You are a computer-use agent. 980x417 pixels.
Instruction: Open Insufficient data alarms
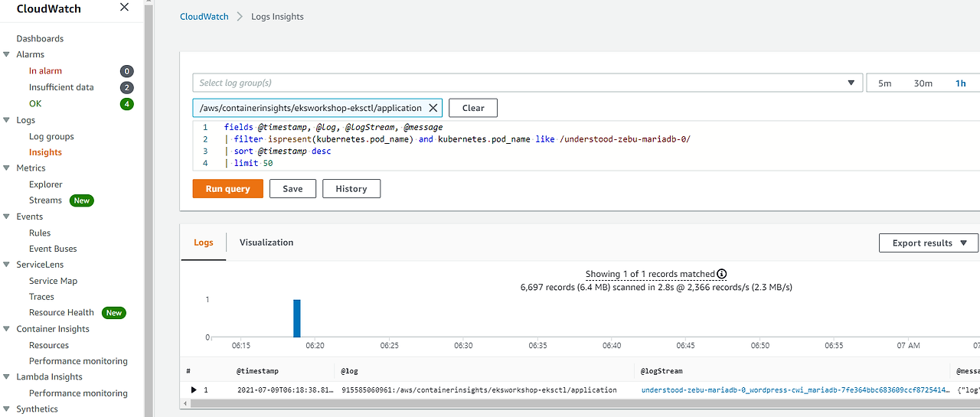[61, 87]
